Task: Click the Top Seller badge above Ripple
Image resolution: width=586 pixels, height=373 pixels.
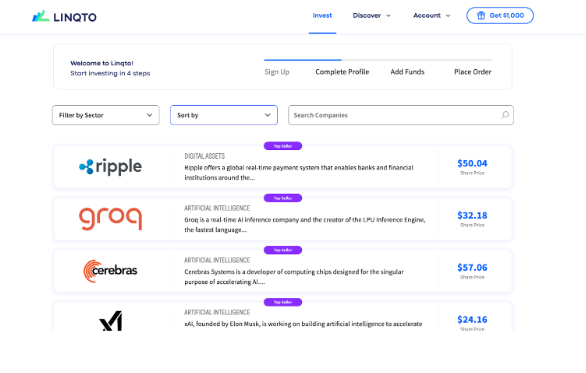Action: click(x=283, y=146)
